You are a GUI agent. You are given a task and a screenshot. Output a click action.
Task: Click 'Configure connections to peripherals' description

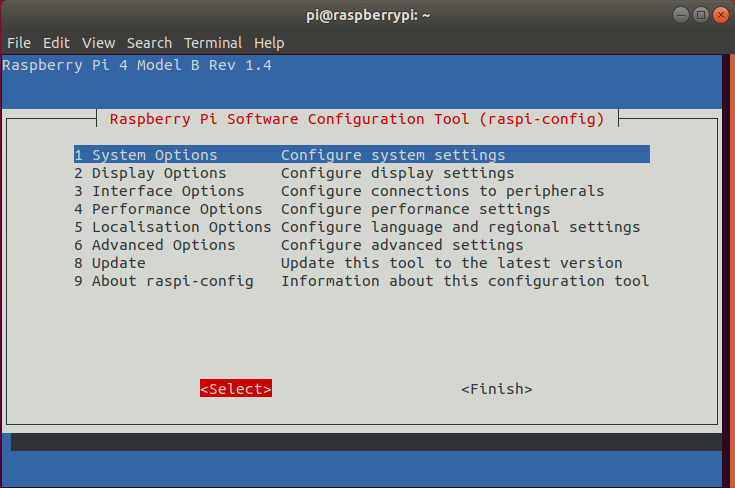[442, 191]
